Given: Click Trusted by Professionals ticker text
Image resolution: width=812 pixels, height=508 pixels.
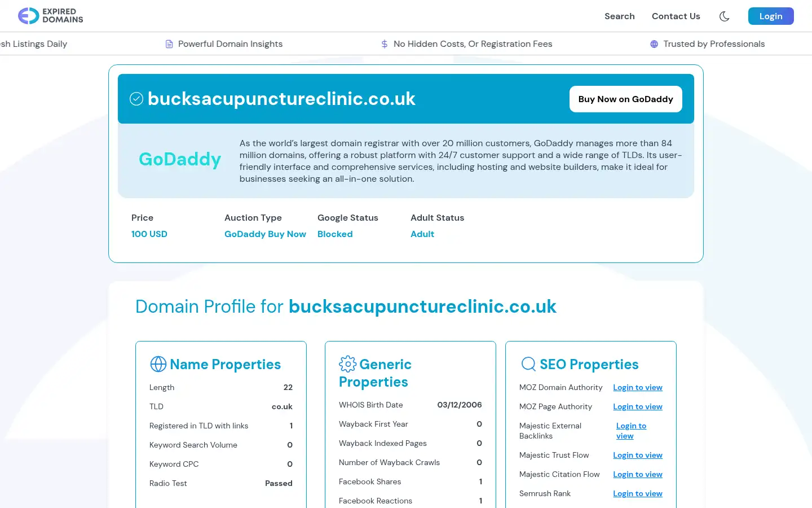Looking at the screenshot, I should (x=714, y=44).
